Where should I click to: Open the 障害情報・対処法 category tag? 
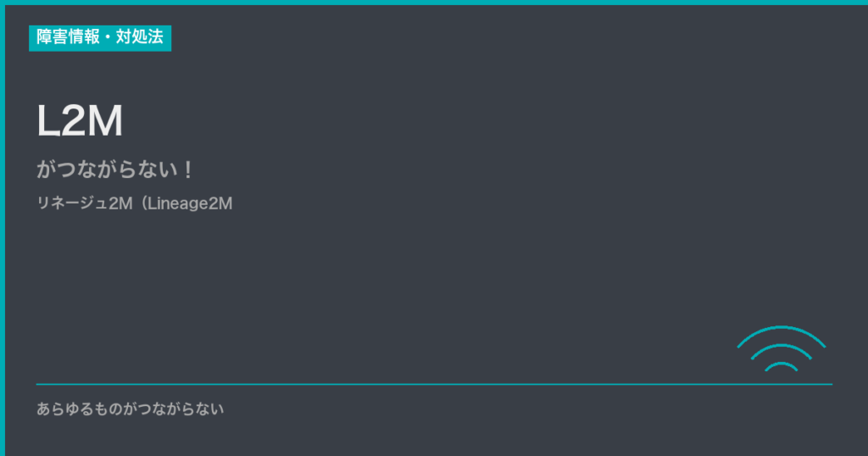[x=100, y=37]
